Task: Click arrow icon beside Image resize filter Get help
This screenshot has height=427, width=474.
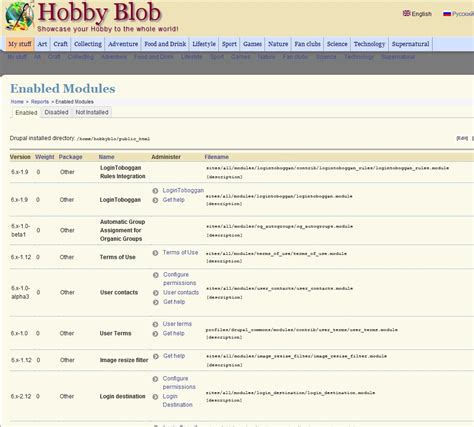Action: 156,356
